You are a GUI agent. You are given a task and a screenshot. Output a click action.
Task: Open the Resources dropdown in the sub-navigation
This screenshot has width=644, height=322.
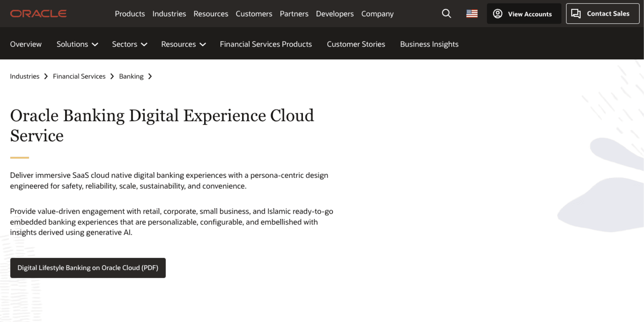pos(183,44)
